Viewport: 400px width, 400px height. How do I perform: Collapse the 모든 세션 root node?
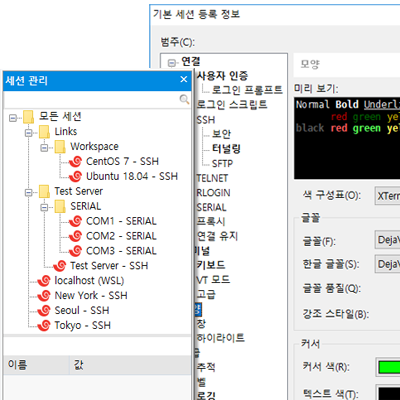click(x=13, y=118)
